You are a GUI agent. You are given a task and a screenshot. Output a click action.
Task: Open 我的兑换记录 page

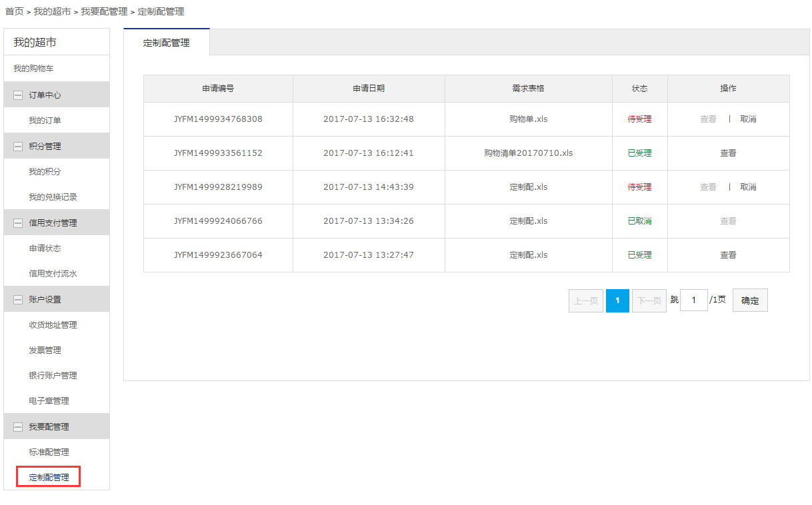pyautogui.click(x=53, y=197)
